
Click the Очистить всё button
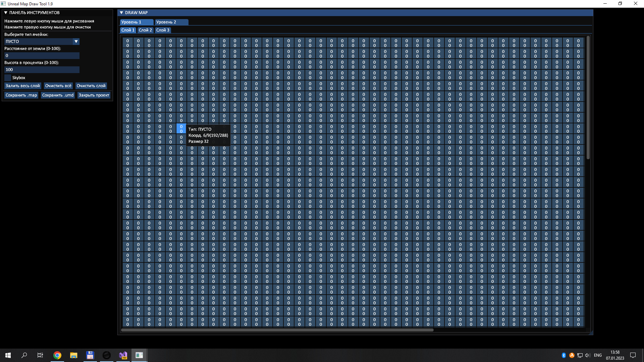click(x=58, y=85)
